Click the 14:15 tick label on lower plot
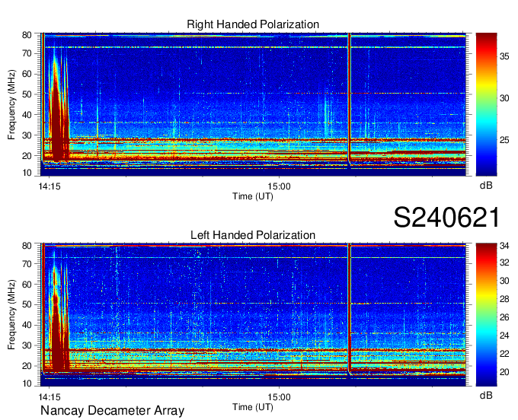The height and width of the screenshot is (420, 518). pyautogui.click(x=50, y=397)
